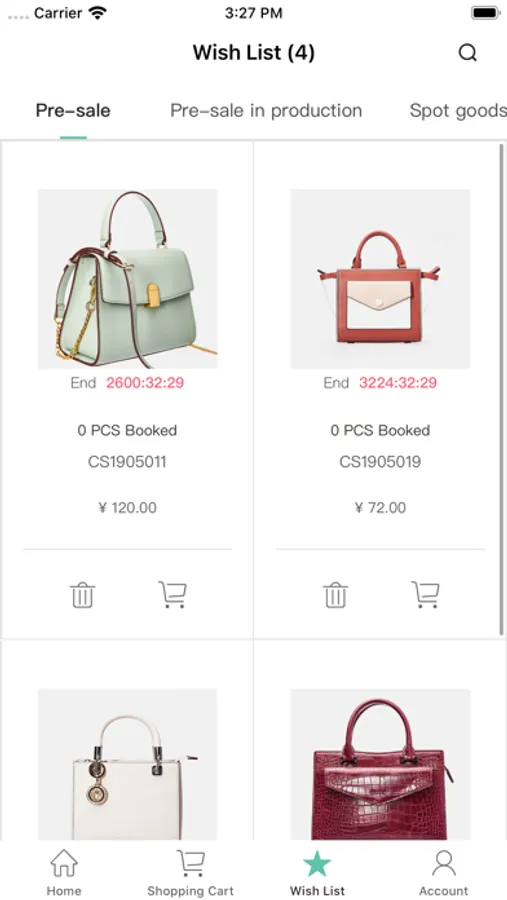
Task: Delete item CS1905011 using trash icon
Action: [83, 595]
